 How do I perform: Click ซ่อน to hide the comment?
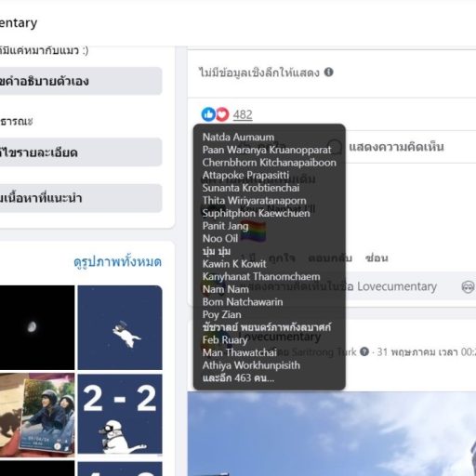point(377,258)
